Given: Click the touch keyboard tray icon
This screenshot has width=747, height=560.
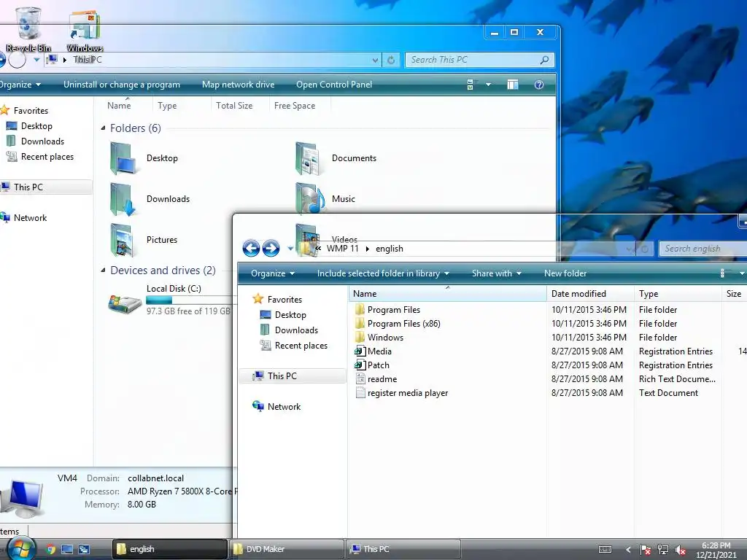Looking at the screenshot, I should pos(605,550).
